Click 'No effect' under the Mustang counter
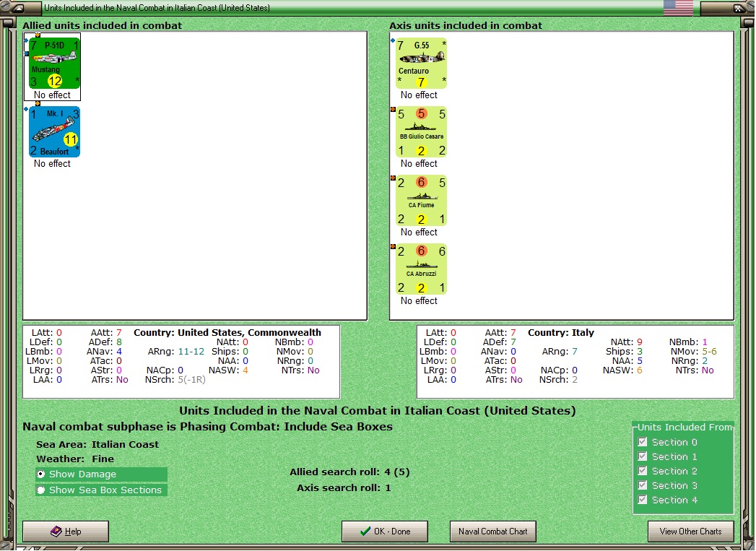This screenshot has width=756, height=551. click(x=52, y=95)
